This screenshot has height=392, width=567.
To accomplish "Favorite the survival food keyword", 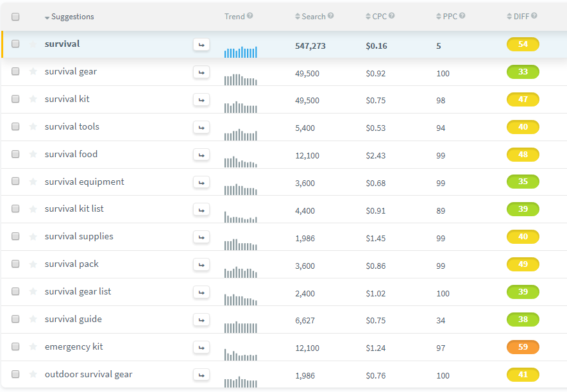I will tap(33, 155).
